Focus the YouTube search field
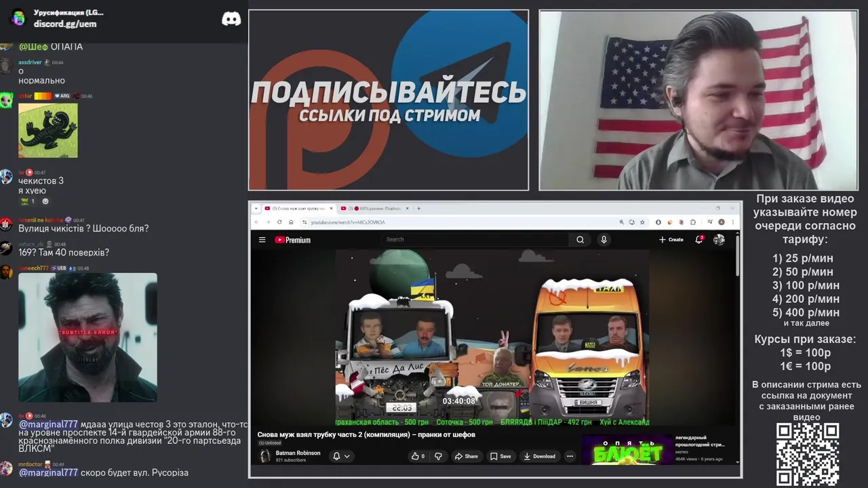The height and width of the screenshot is (488, 868). click(475, 239)
